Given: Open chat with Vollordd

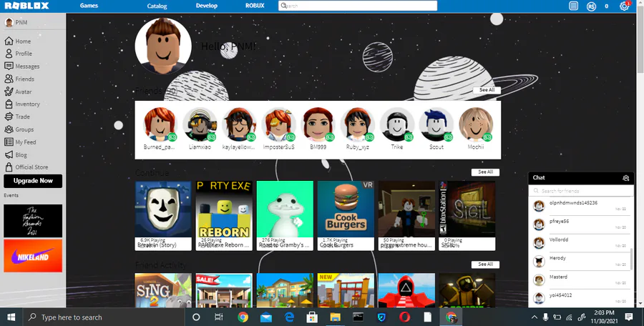Looking at the screenshot, I should (x=580, y=242).
